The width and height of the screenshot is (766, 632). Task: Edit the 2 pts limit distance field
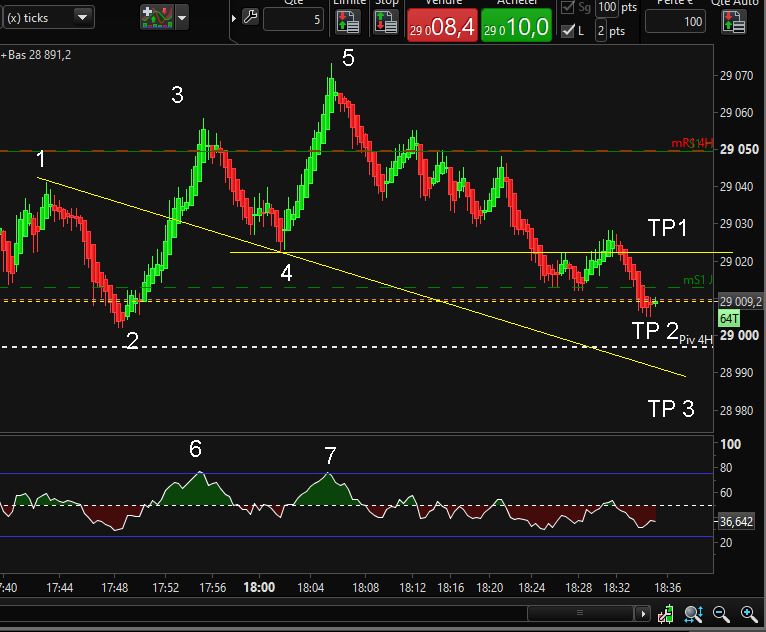coord(601,31)
